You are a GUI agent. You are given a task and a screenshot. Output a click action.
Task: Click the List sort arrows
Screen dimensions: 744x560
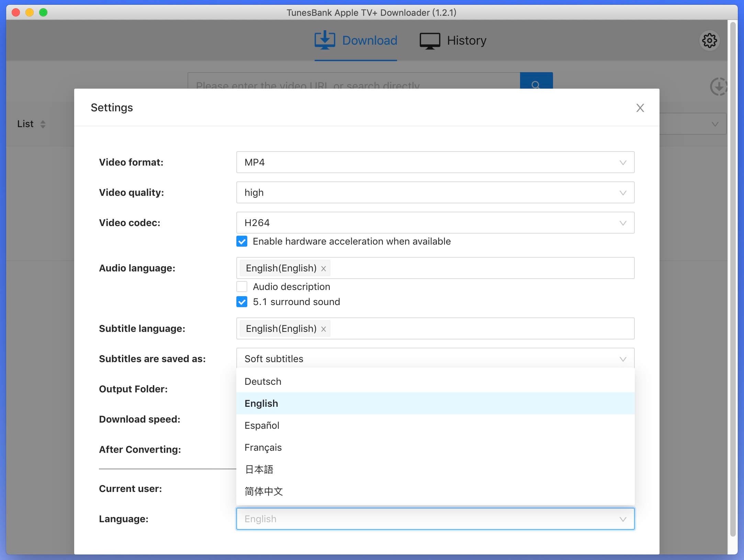[x=43, y=124]
